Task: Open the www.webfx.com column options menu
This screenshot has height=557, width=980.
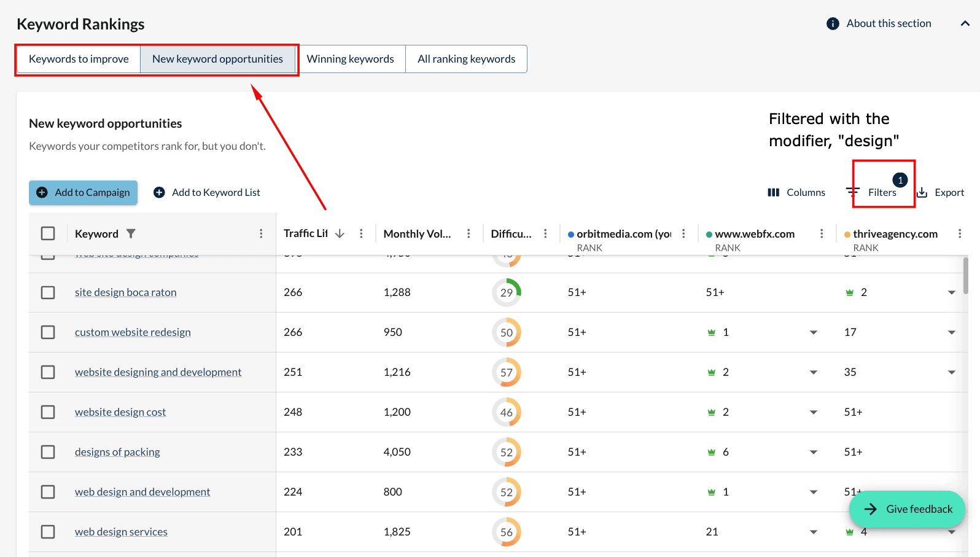Action: point(822,233)
